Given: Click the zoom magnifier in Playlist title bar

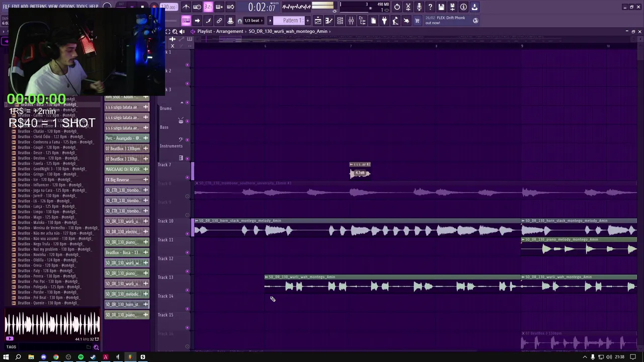Looking at the screenshot, I should click(175, 31).
